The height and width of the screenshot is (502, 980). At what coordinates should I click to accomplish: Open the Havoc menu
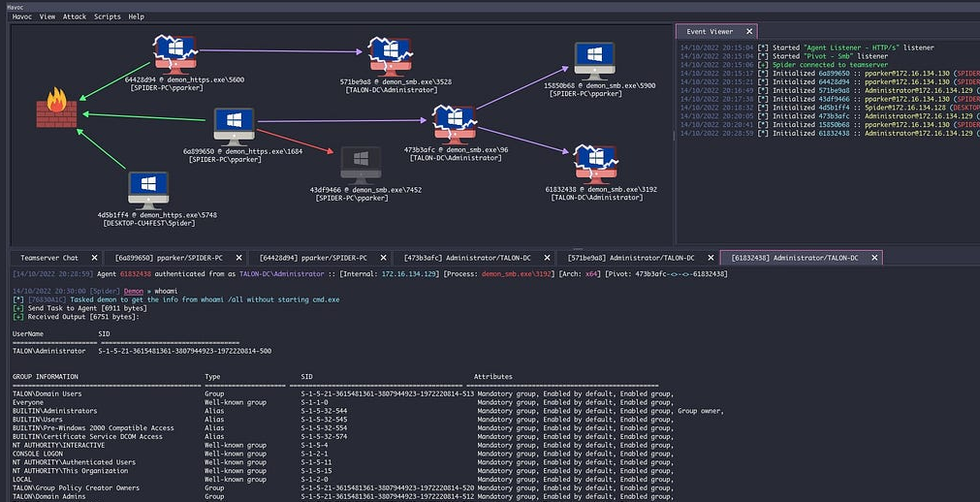pyautogui.click(x=22, y=16)
